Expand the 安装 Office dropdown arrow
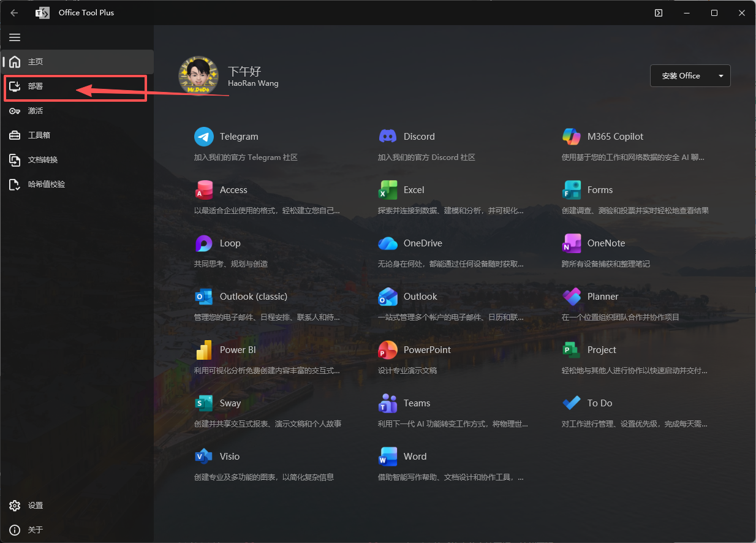756x543 pixels. [720, 76]
